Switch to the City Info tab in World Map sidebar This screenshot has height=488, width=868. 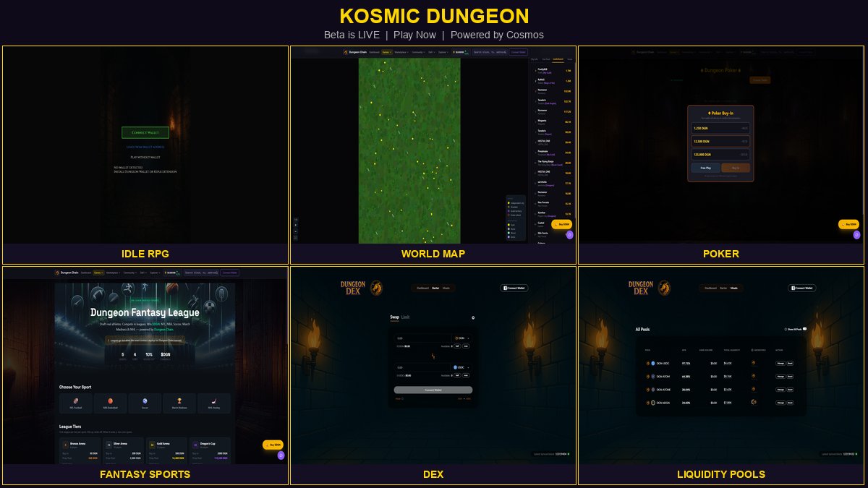click(535, 59)
